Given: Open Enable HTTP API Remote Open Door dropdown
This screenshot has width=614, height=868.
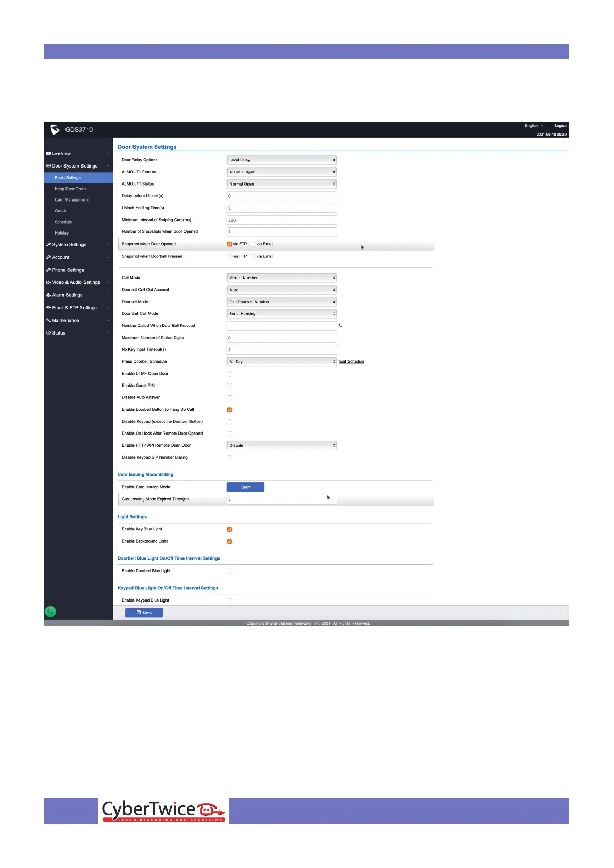Looking at the screenshot, I should (x=281, y=445).
